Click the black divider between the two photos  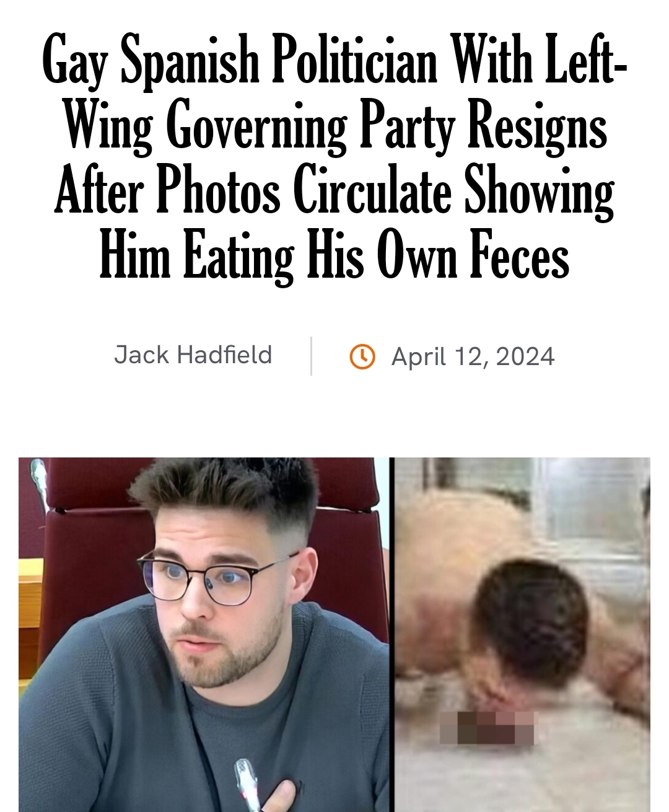point(392,635)
